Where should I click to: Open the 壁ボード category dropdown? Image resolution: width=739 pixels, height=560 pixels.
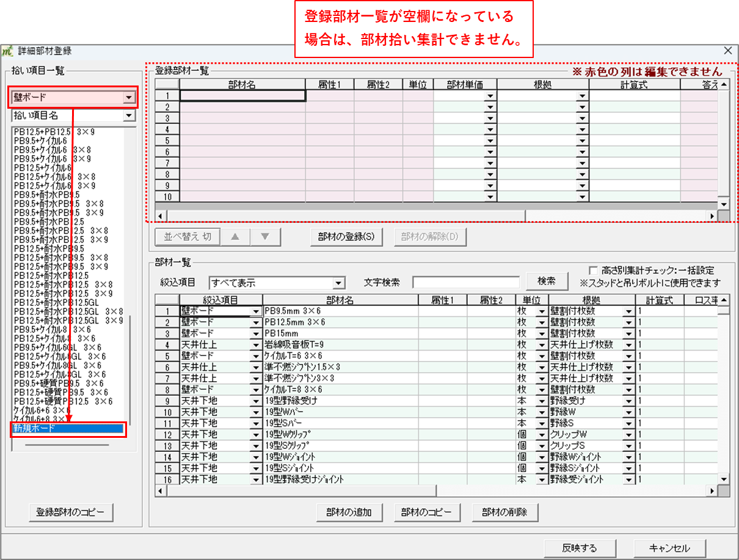[x=128, y=98]
